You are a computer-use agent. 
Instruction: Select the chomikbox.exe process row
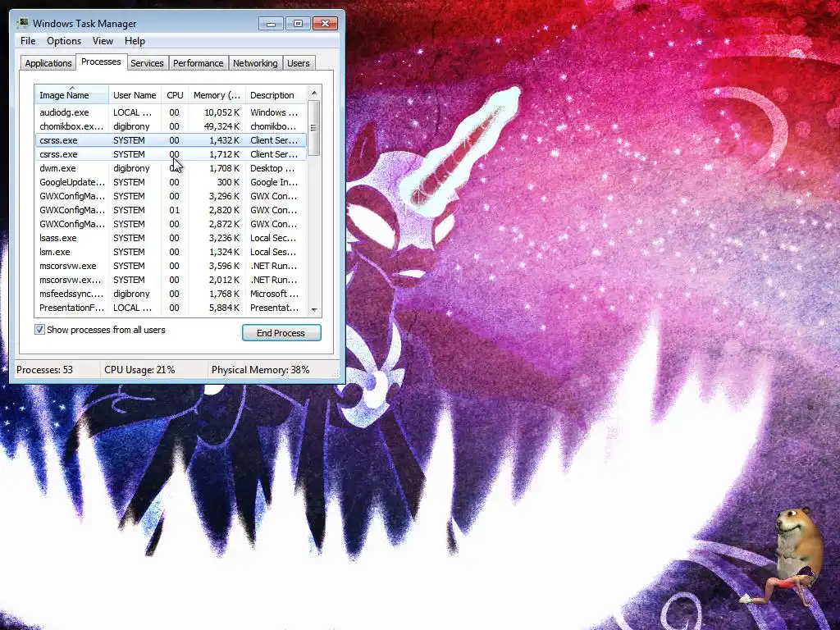point(171,126)
